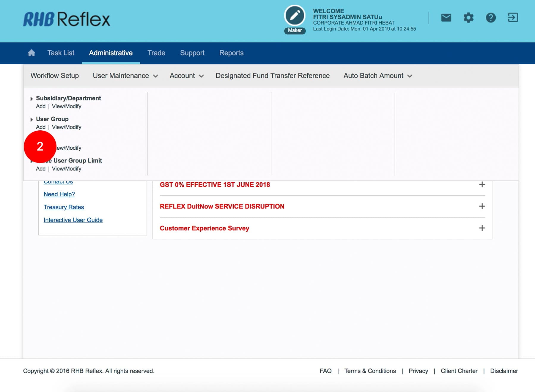Click the home icon in navigation bar
The image size is (535, 392).
click(32, 53)
